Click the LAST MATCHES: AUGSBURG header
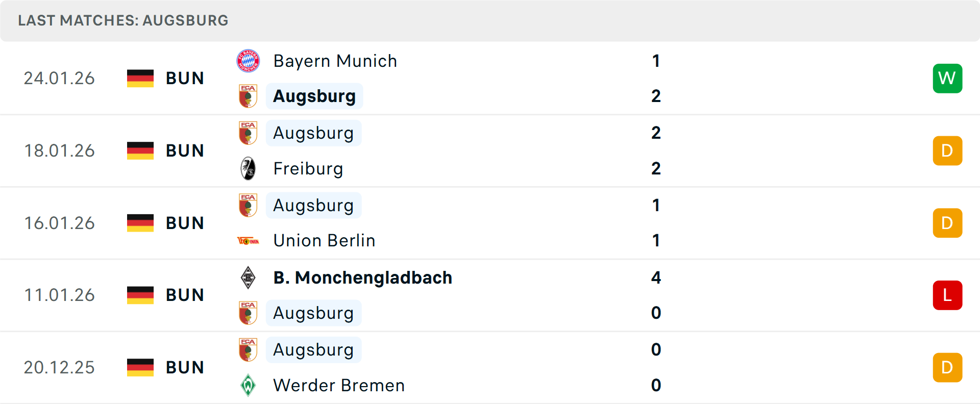This screenshot has height=404, width=980. click(x=122, y=20)
